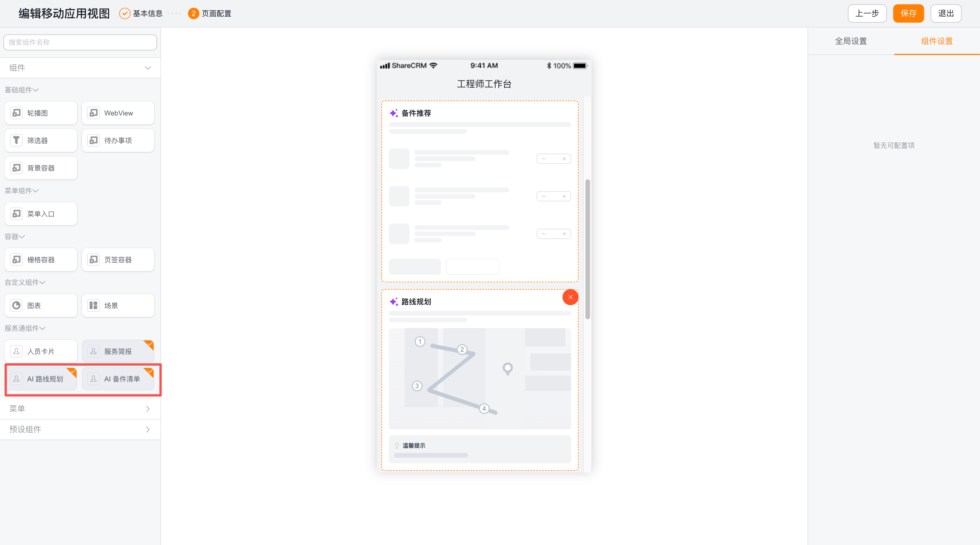Switch to the 组件设置 tab
The width and height of the screenshot is (980, 545).
click(937, 41)
